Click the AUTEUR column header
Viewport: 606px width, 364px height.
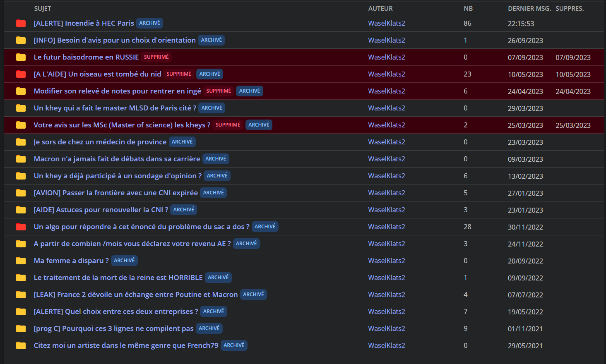[380, 9]
